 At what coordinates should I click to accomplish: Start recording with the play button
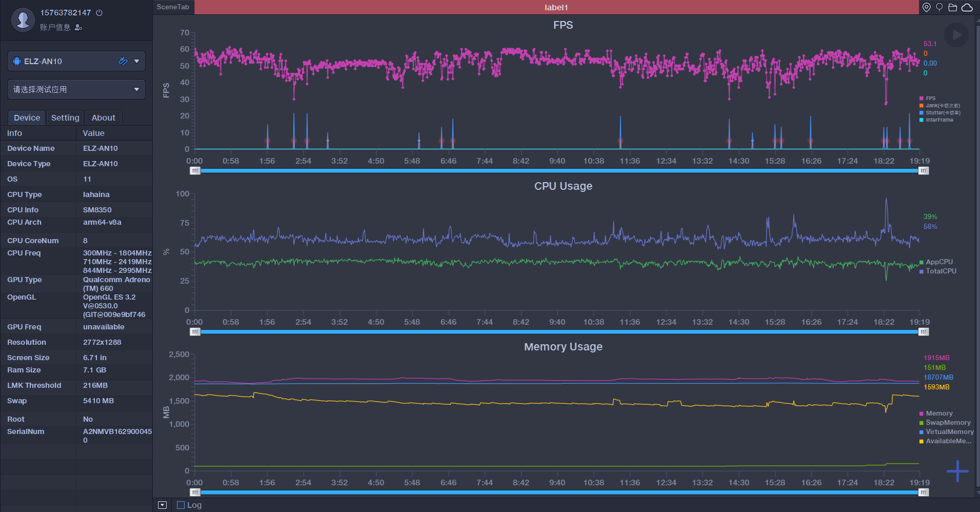[956, 35]
